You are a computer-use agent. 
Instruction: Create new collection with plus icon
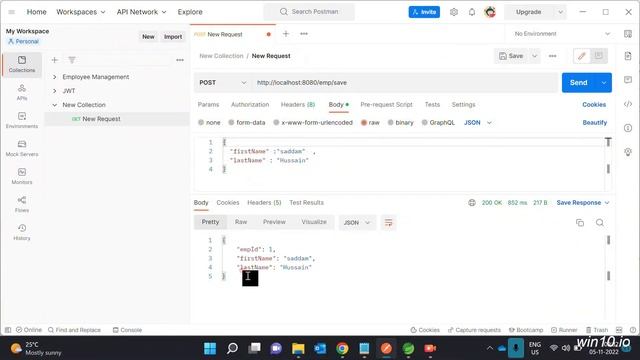pyautogui.click(x=55, y=60)
